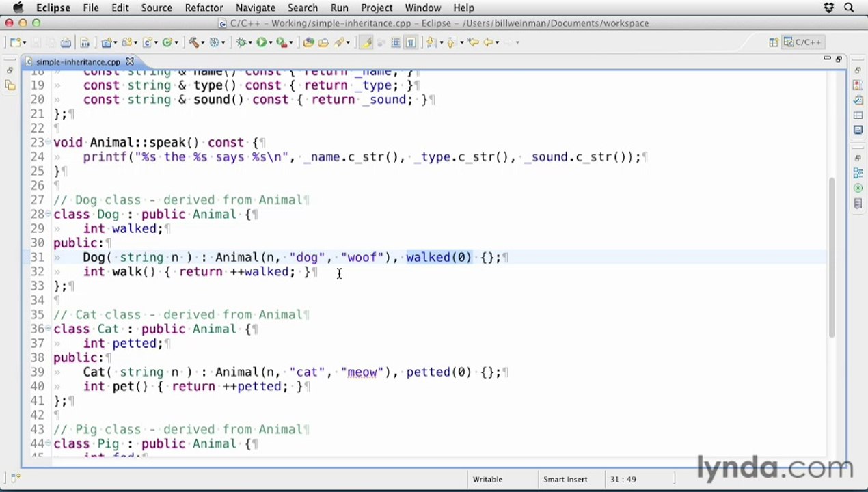
Task: Click the 31 : 49 cursor position field
Action: pos(623,479)
